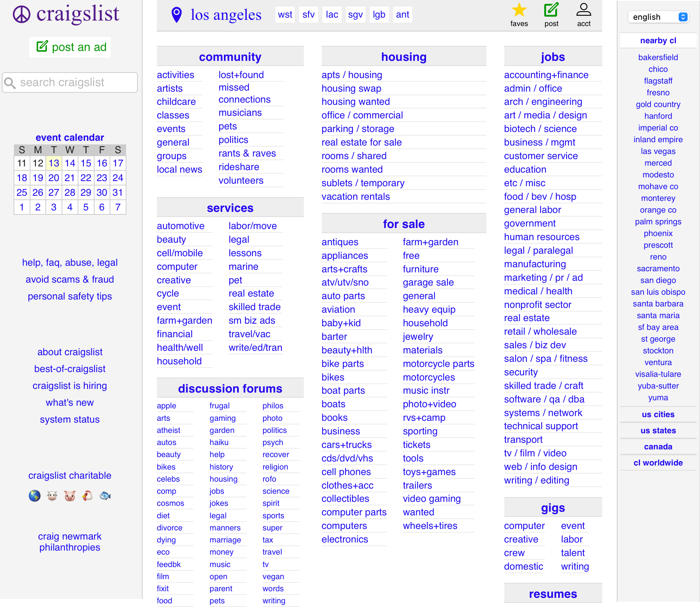The height and width of the screenshot is (607, 700).
Task: Focus the search craigslist field
Action: pyautogui.click(x=70, y=83)
